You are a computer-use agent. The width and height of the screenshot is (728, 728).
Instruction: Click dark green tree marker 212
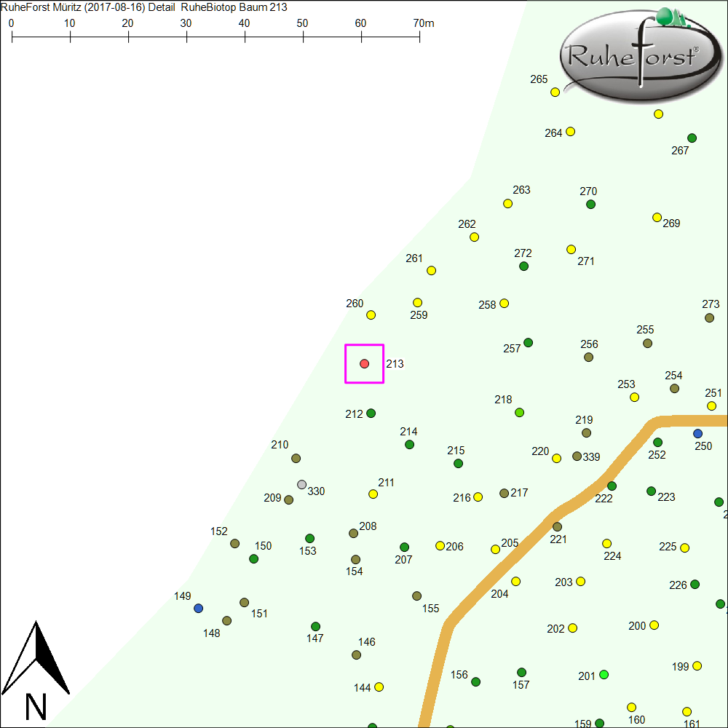tap(371, 414)
